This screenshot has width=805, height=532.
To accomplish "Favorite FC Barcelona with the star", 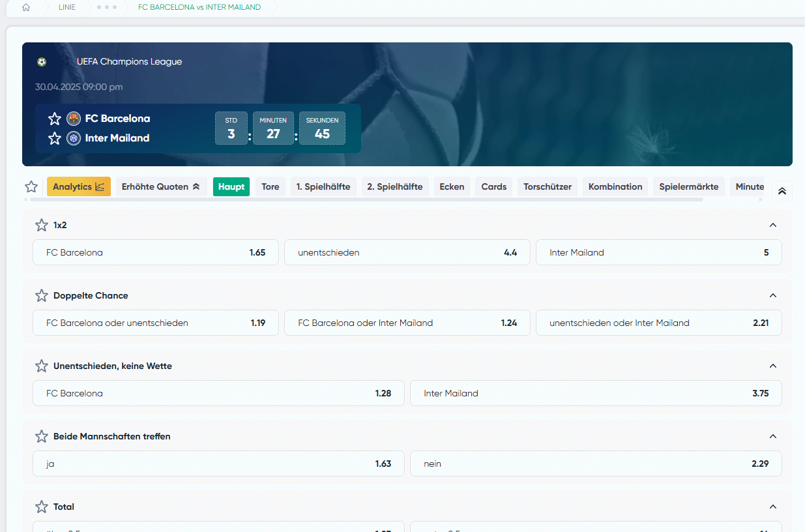I will [55, 119].
